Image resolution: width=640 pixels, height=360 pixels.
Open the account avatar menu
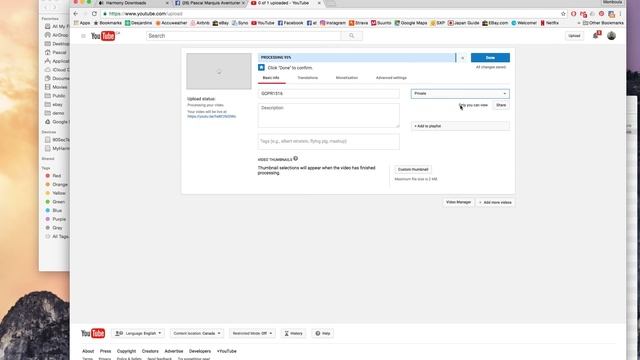611,36
